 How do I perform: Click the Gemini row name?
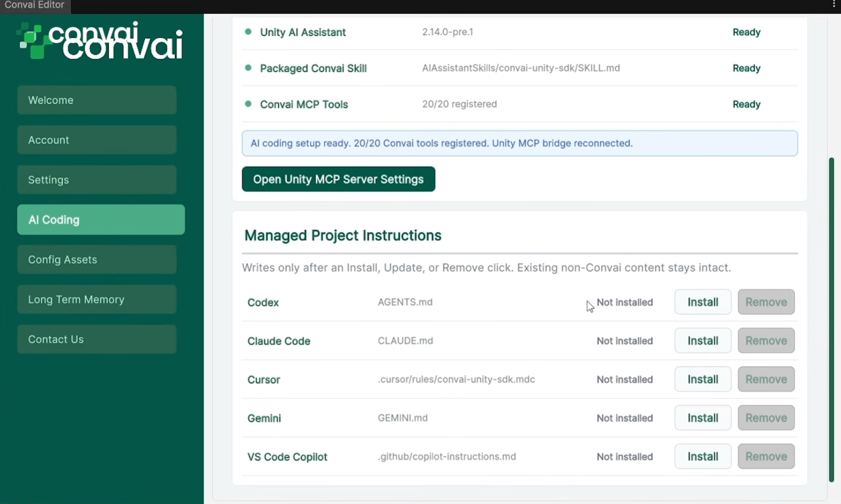pos(264,418)
